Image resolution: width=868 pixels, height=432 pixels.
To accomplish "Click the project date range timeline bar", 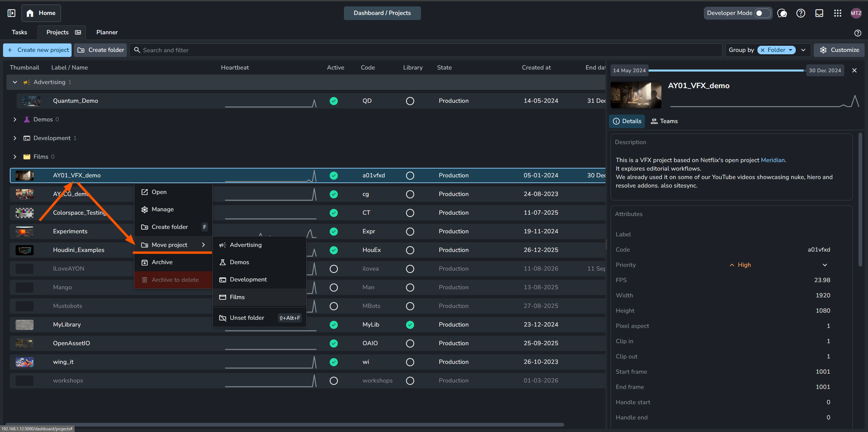I will (x=727, y=70).
